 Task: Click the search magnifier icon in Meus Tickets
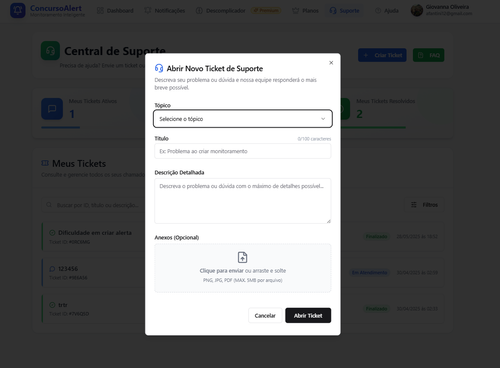pos(49,205)
